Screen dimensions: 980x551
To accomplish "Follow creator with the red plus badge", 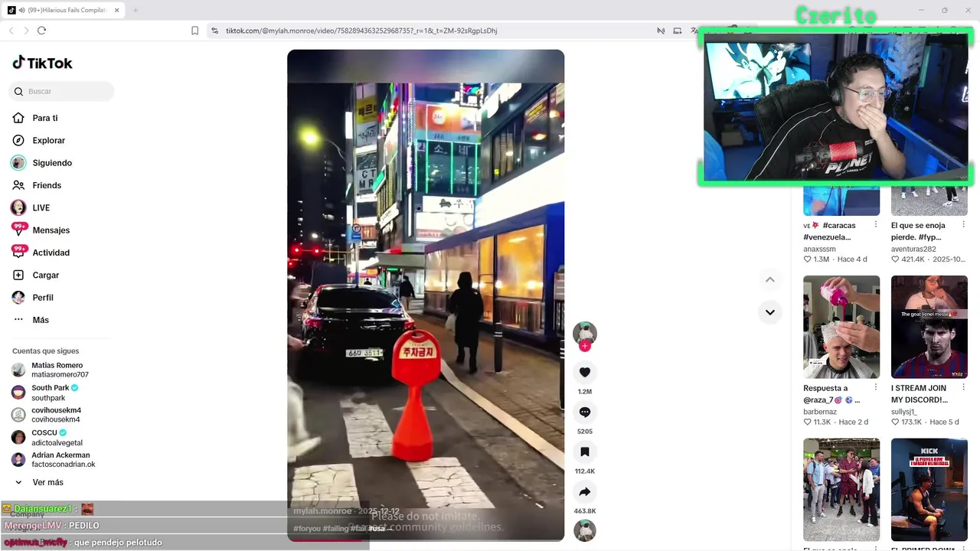I will pyautogui.click(x=585, y=346).
